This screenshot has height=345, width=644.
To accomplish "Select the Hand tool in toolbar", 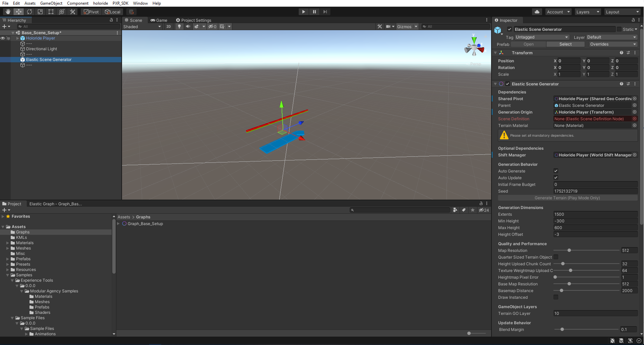I will tap(8, 12).
